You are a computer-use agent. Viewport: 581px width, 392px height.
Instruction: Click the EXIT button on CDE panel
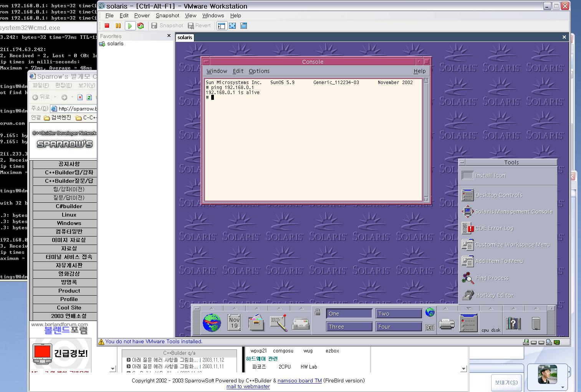tap(430, 327)
